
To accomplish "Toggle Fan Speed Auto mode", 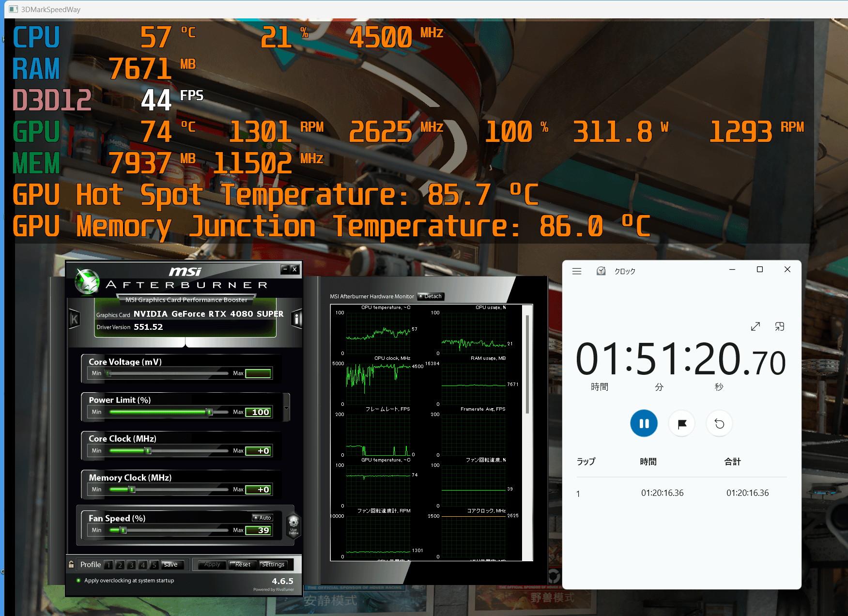I will click(262, 518).
